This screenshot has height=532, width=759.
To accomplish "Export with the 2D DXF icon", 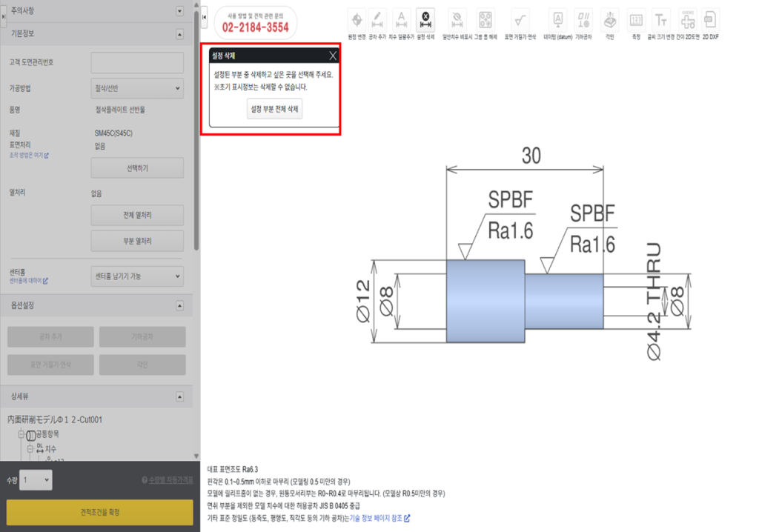I will (x=710, y=20).
